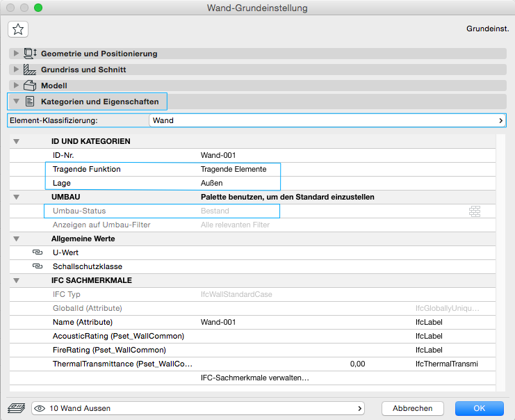Collapse the IFC SACHMERKMALE group
This screenshot has height=420, width=515.
[17, 280]
